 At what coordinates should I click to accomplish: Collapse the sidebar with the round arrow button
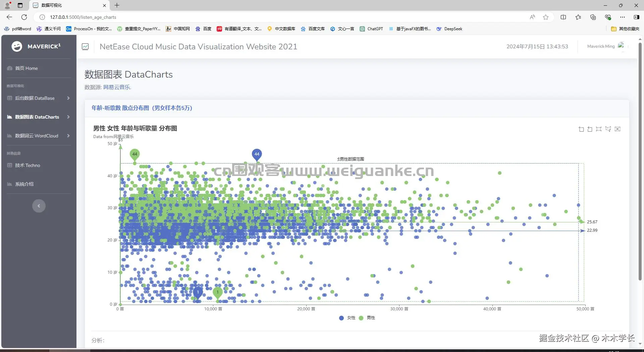pyautogui.click(x=39, y=206)
